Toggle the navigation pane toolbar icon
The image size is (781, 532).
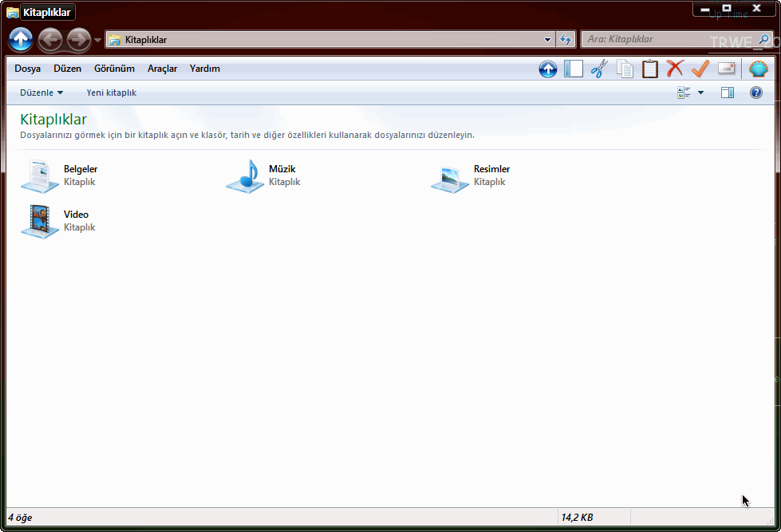pyautogui.click(x=574, y=69)
